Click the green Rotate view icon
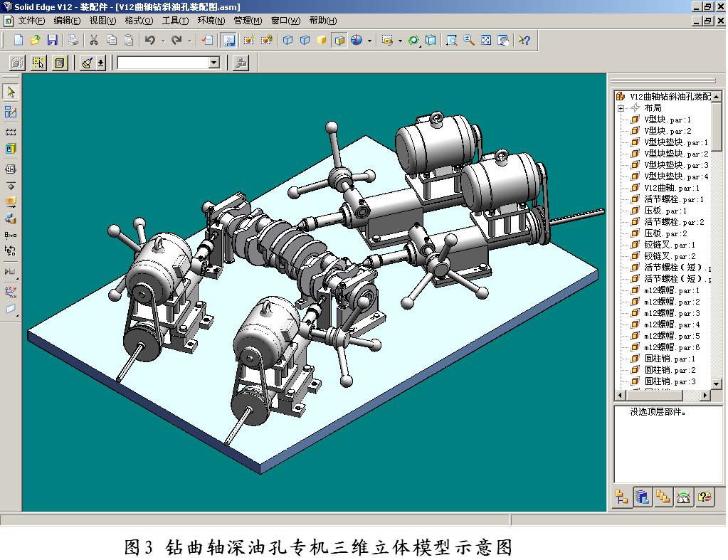This screenshot has width=728, height=560. point(413,41)
